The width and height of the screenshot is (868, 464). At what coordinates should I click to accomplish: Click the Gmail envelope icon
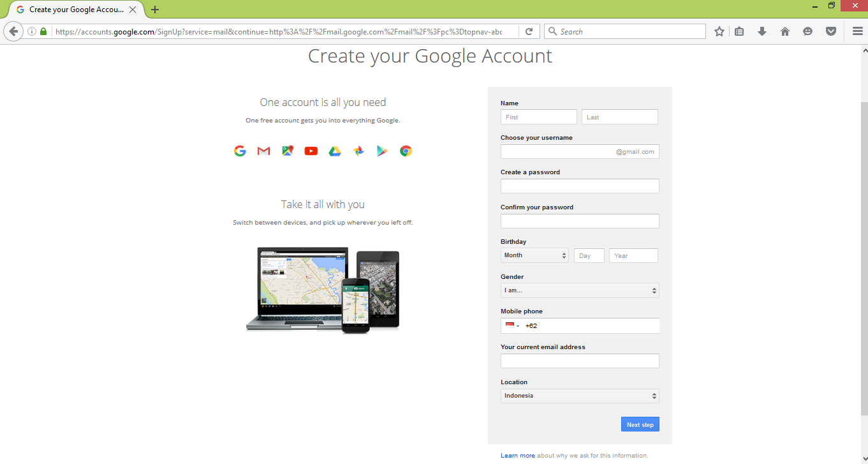coord(263,151)
